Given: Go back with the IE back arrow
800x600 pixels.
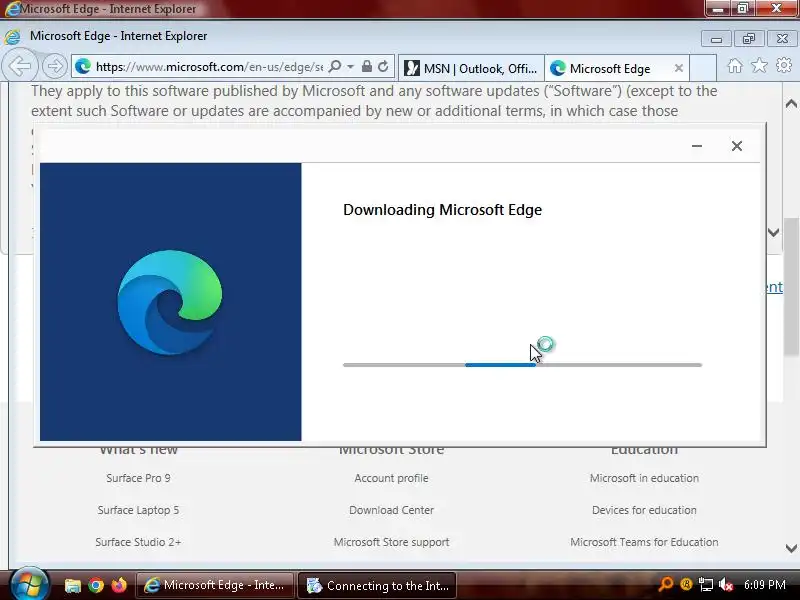Looking at the screenshot, I should coord(20,66).
